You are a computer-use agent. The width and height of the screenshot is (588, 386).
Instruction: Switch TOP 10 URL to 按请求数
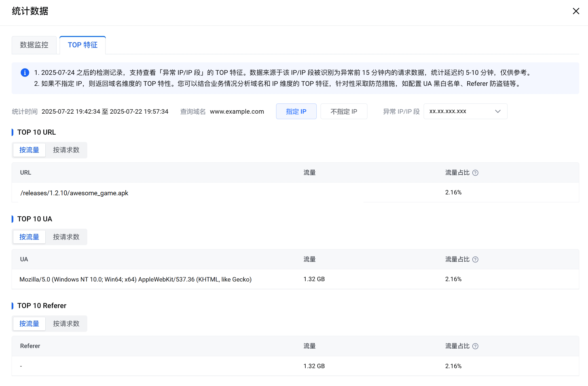tap(66, 150)
